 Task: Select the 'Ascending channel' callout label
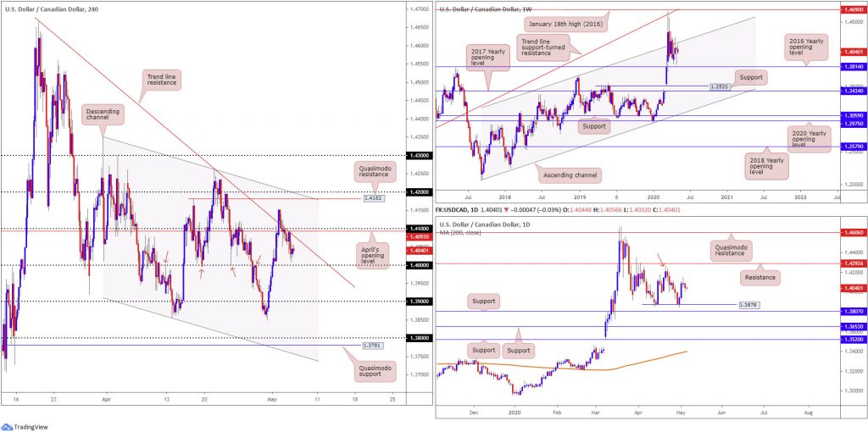[x=570, y=176]
